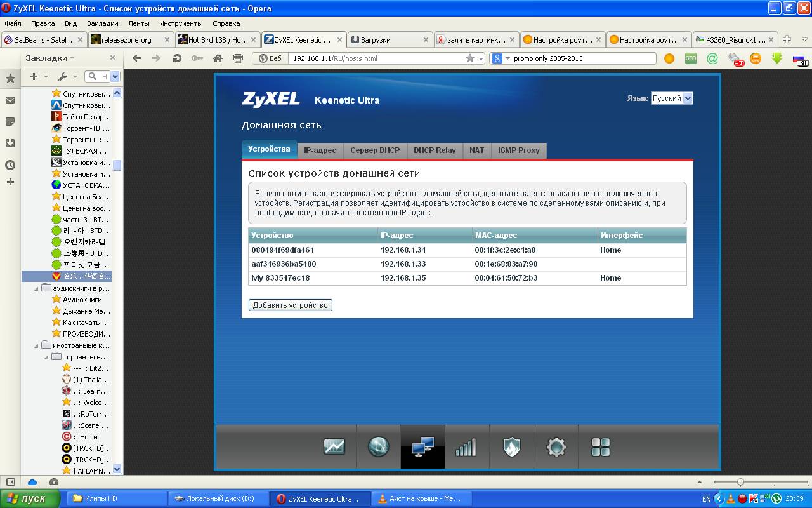Screen dimensions: 812x508
Task: Print the page with the printer icon
Action: pyautogui.click(x=238, y=58)
